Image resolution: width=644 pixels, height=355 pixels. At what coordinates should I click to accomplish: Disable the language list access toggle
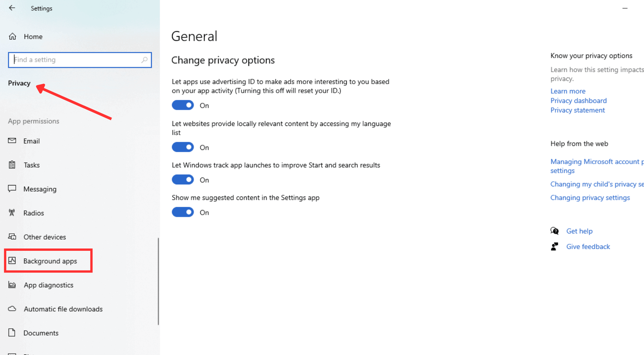tap(183, 147)
